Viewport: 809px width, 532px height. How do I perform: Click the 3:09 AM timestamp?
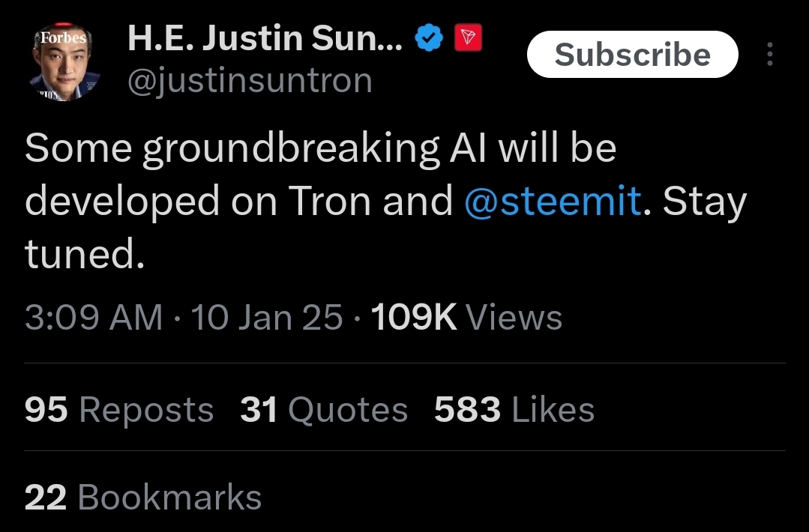(94, 316)
